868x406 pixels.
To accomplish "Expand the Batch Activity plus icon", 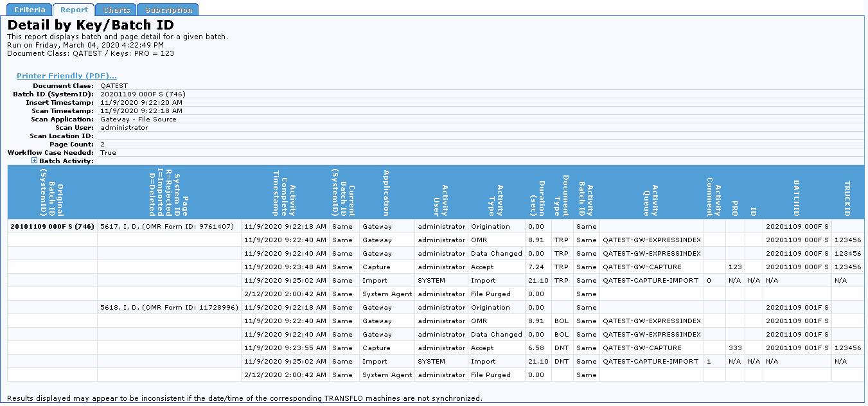I will click(35, 161).
